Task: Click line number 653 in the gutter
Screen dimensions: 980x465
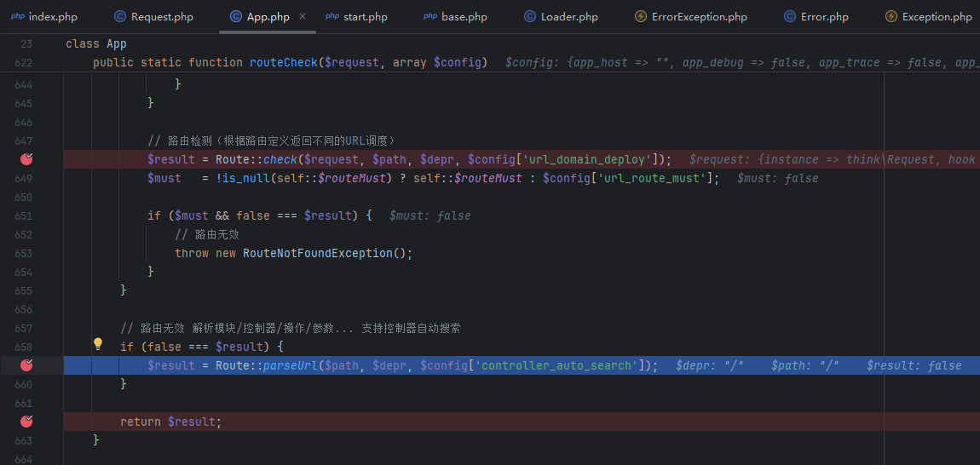Action: 22,253
